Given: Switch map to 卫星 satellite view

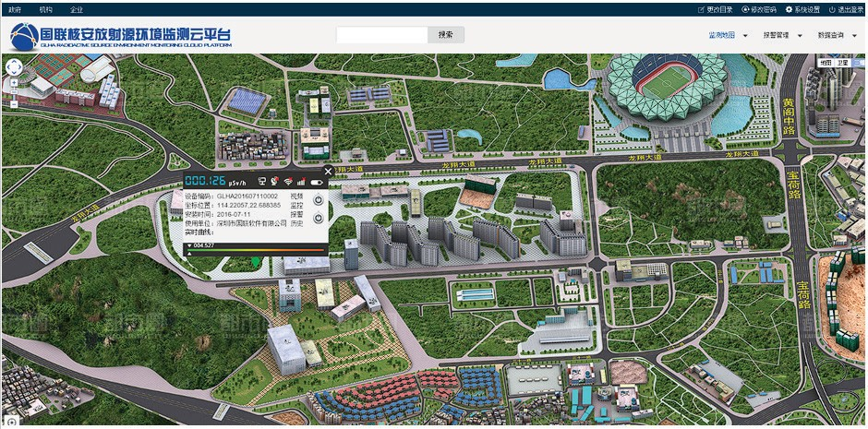Looking at the screenshot, I should pyautogui.click(x=843, y=62).
